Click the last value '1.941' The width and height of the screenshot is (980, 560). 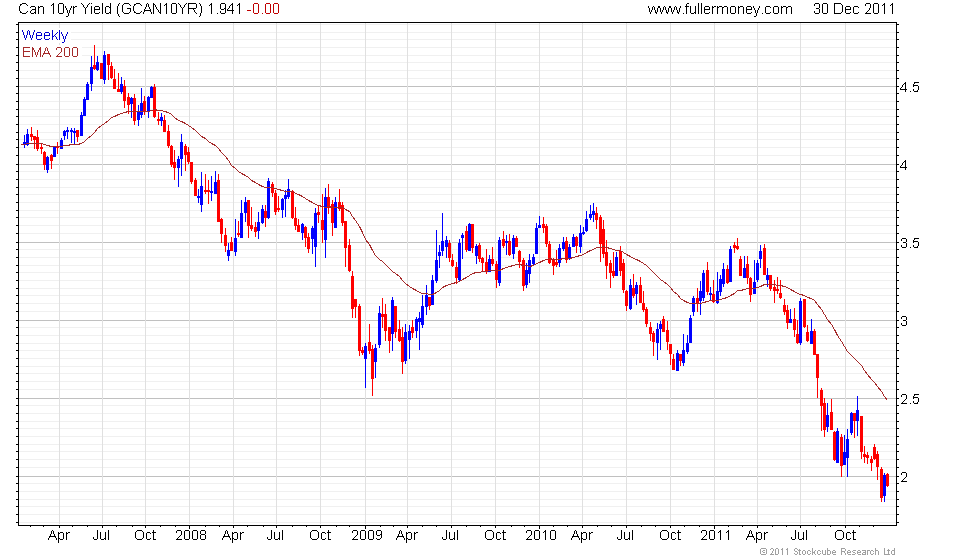point(224,9)
